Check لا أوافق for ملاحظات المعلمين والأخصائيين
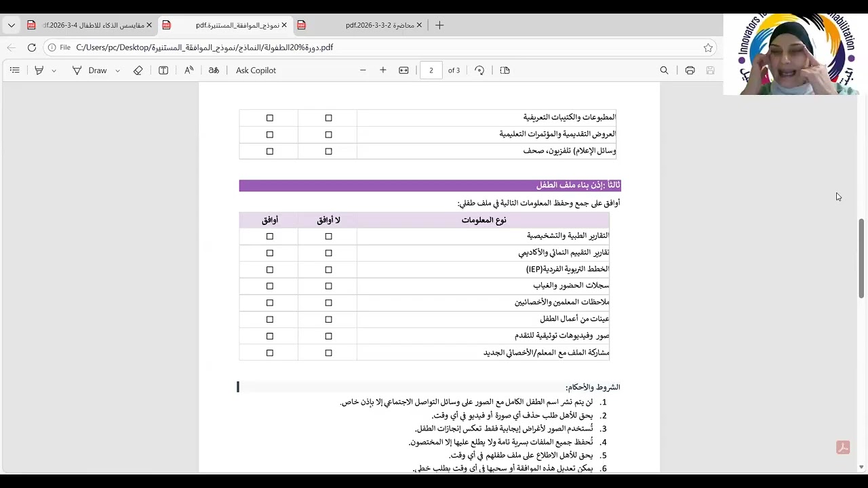 coord(328,303)
